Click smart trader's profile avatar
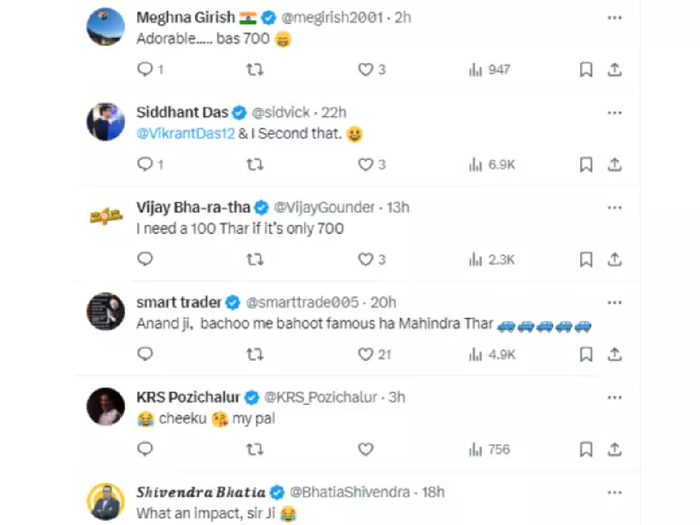Image resolution: width=700 pixels, height=525 pixels. tap(106, 312)
